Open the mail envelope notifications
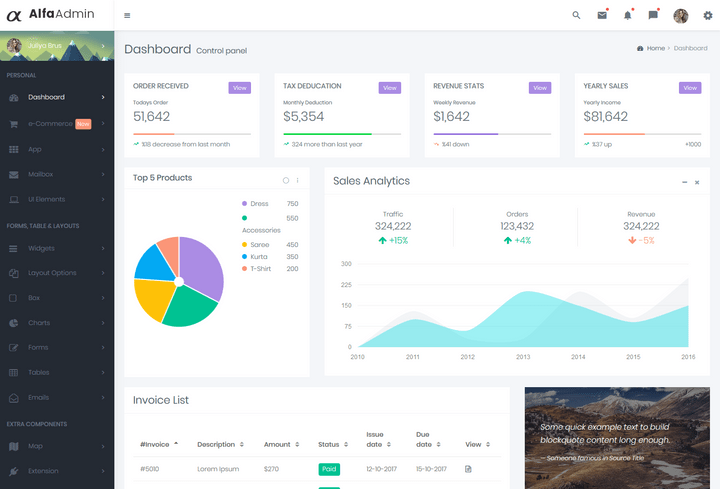Image resolution: width=720 pixels, height=489 pixels. (602, 15)
